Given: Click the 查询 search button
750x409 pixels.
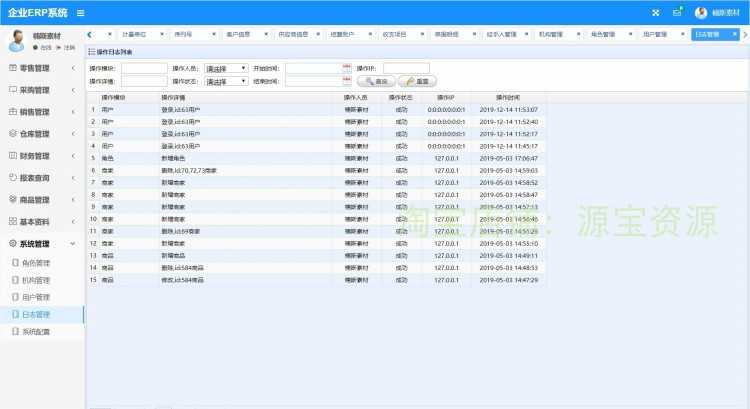Looking at the screenshot, I should tap(376, 81).
